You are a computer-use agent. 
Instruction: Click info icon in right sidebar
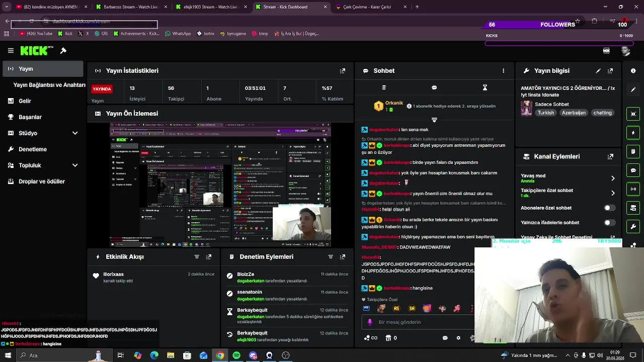pyautogui.click(x=633, y=71)
